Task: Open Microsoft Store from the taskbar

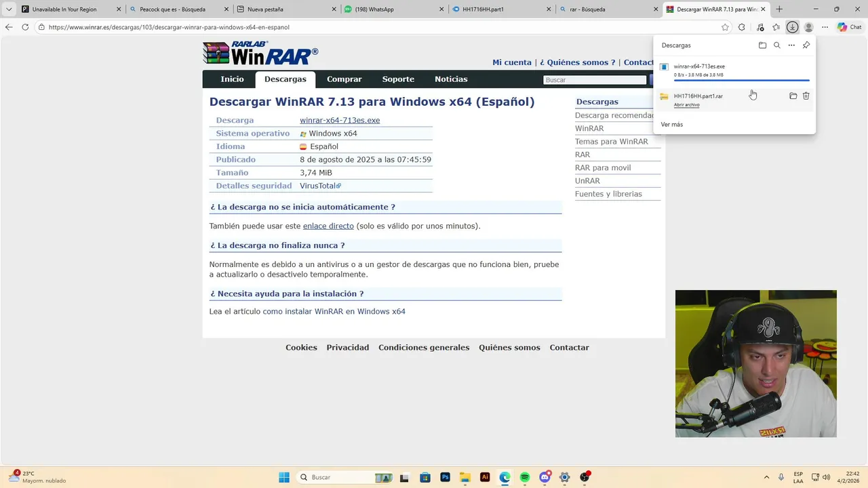Action: pyautogui.click(x=425, y=477)
